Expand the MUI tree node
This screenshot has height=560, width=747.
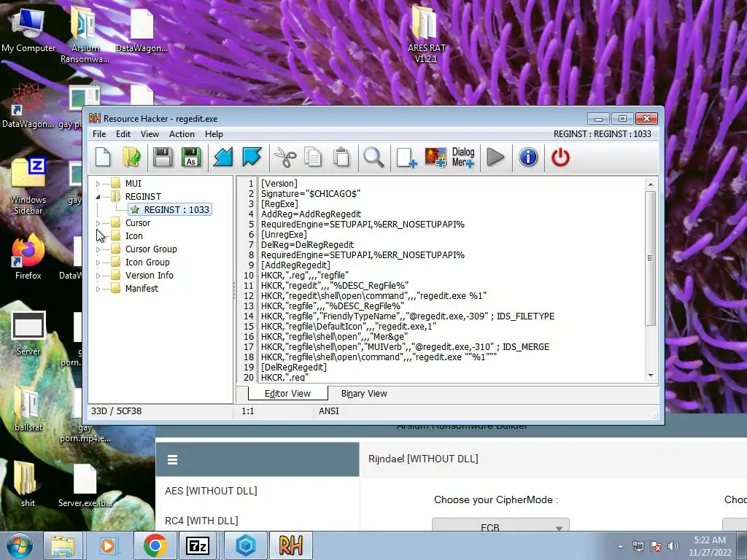(x=98, y=184)
